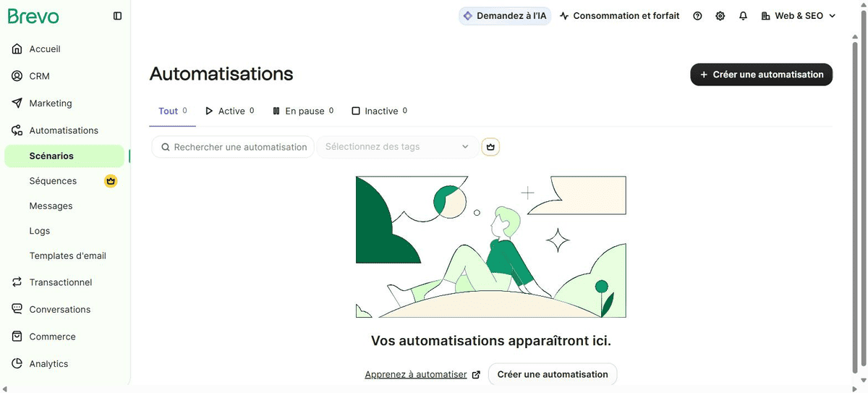Open notifications bell icon

tap(743, 16)
